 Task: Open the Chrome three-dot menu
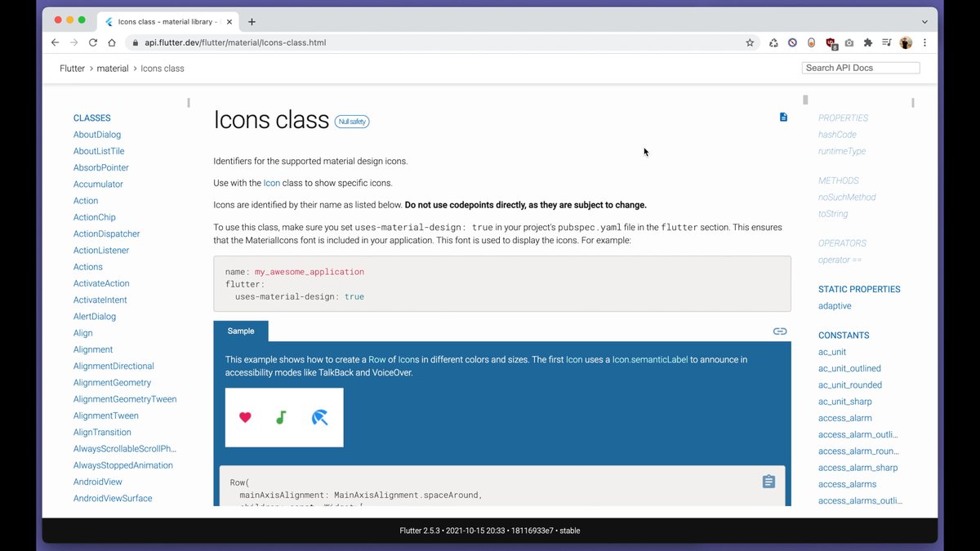(x=924, y=42)
